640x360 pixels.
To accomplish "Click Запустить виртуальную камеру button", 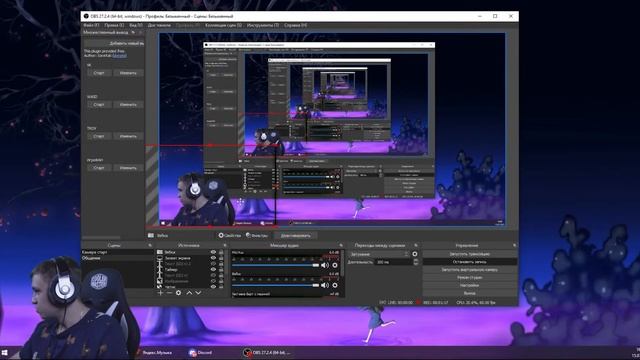I will (x=470, y=269).
